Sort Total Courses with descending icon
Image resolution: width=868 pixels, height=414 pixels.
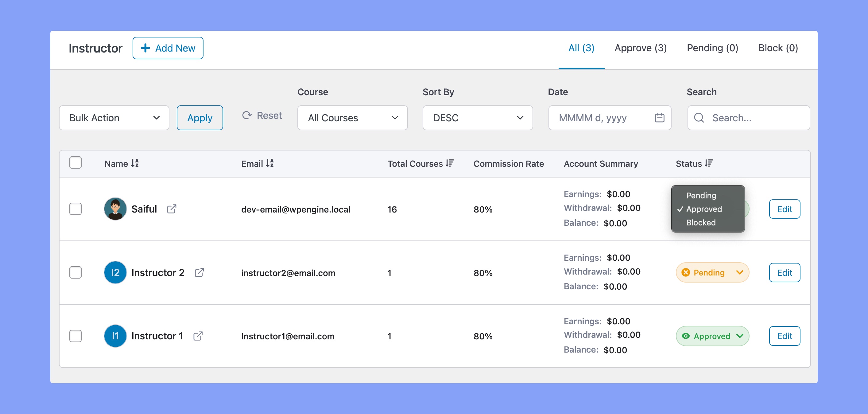point(449,163)
